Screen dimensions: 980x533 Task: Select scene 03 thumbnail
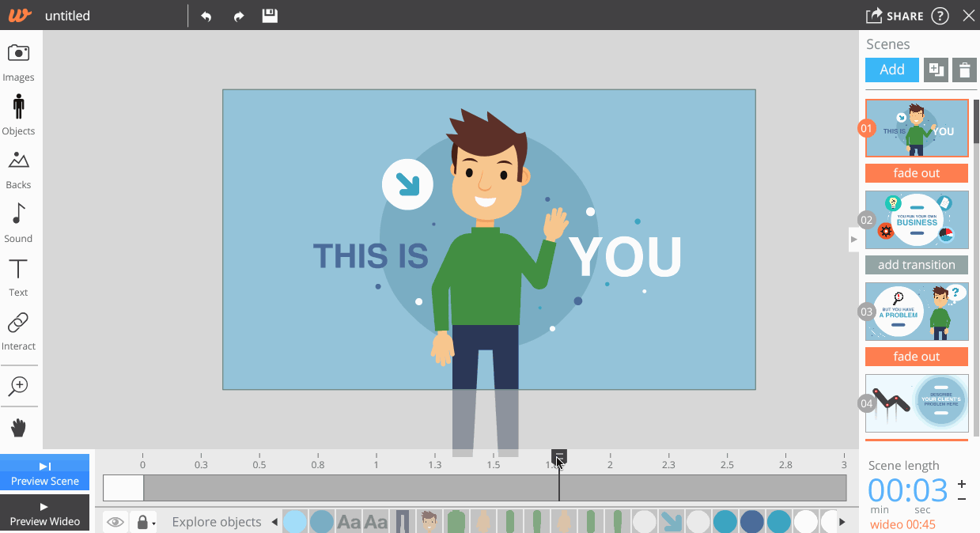tap(916, 312)
